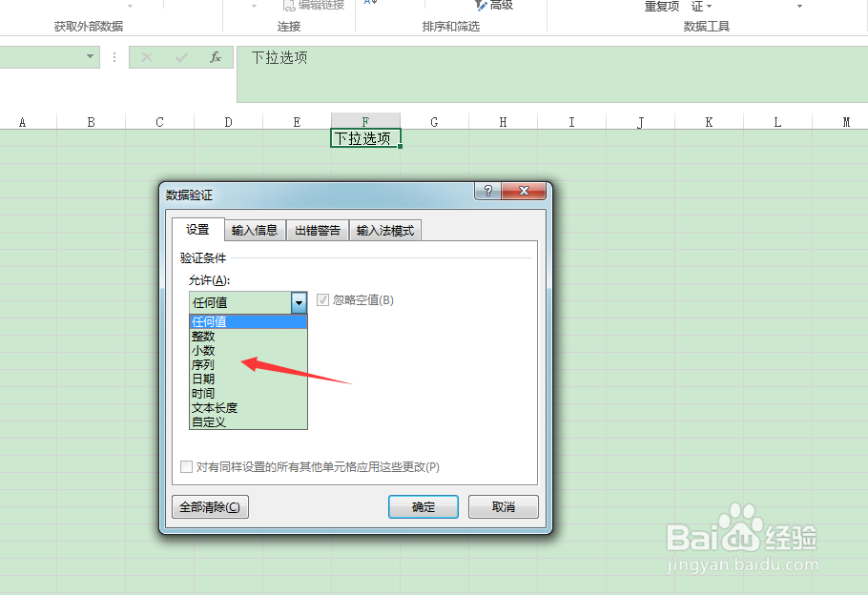Viewport: 868px width, 595px height.
Task: Toggle the 忽略空值 checkbox
Action: coord(322,300)
